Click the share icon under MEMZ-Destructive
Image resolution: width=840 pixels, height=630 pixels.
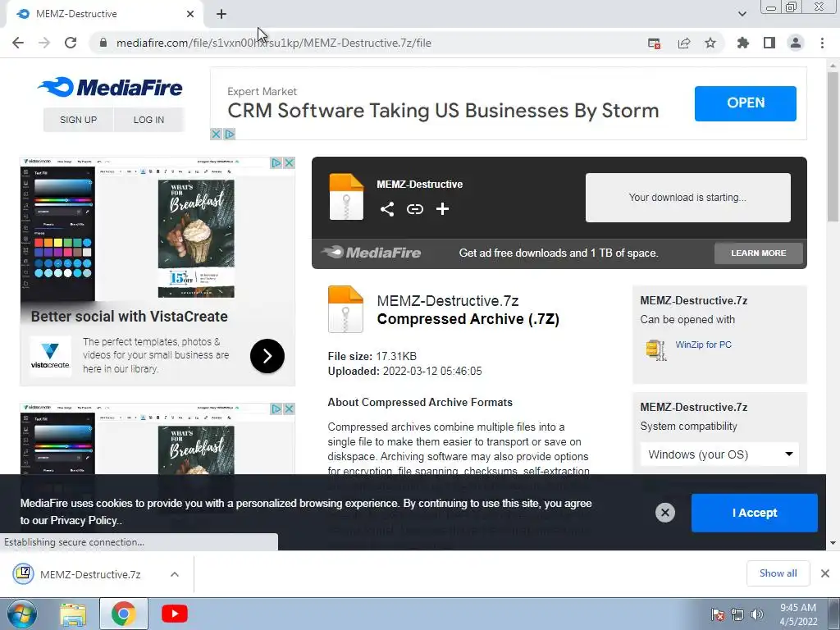pyautogui.click(x=387, y=209)
